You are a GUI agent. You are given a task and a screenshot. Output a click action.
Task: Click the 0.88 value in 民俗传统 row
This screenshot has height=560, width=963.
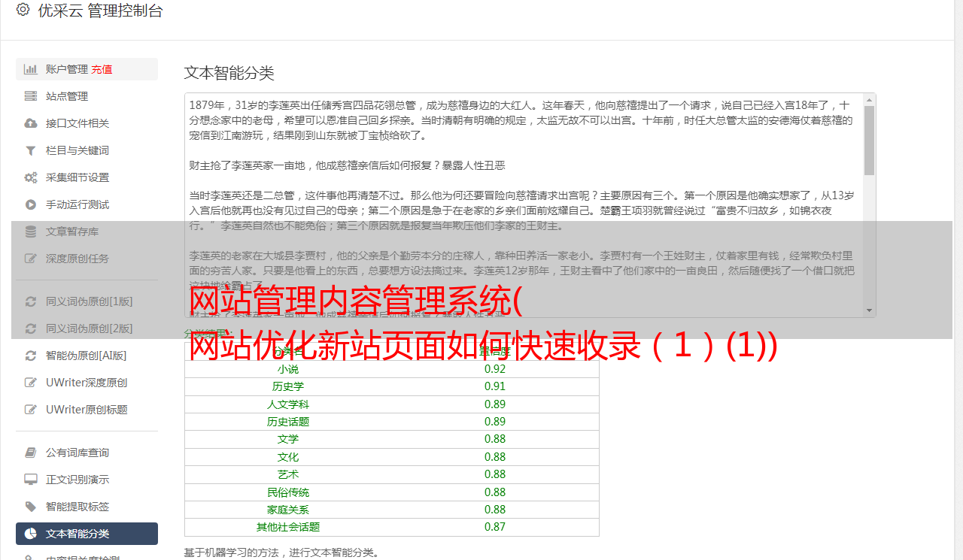495,492
